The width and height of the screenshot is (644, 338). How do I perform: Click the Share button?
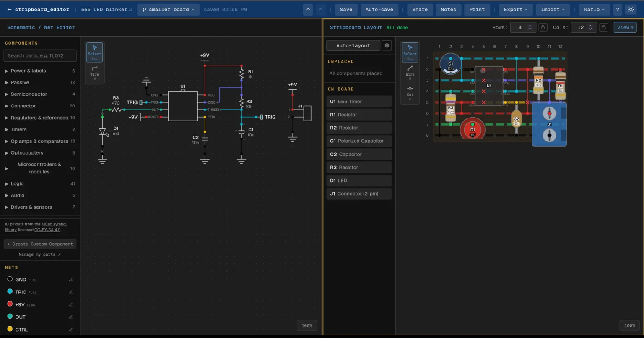pos(420,9)
